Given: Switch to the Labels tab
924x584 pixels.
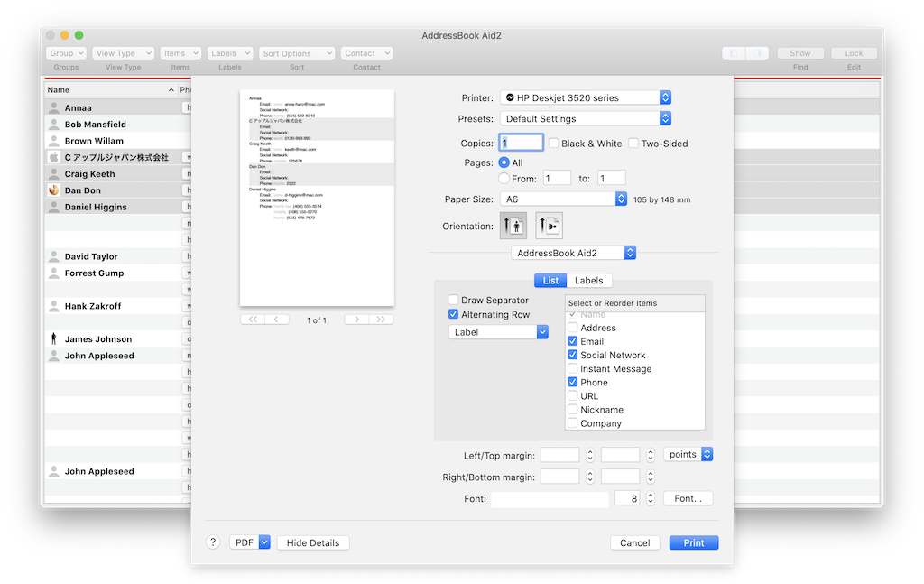Looking at the screenshot, I should coord(589,281).
